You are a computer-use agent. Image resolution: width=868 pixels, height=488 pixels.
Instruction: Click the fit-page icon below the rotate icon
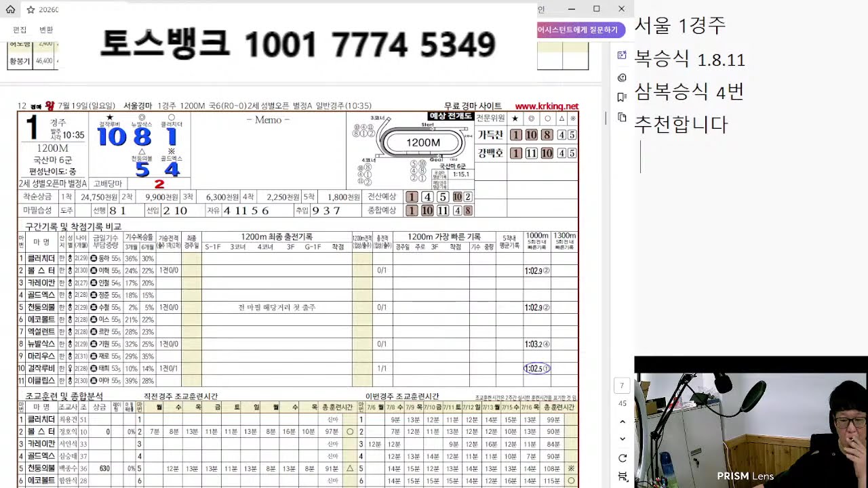tap(623, 477)
